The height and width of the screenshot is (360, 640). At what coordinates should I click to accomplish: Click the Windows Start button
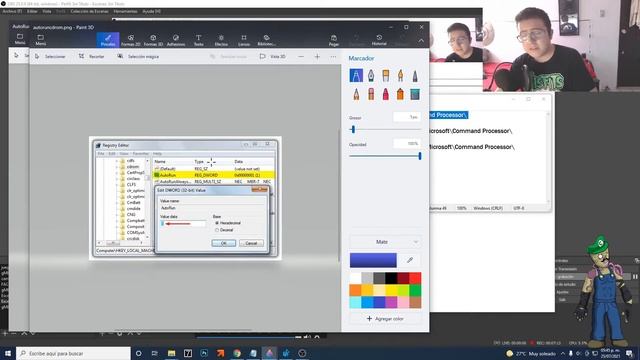tap(8, 353)
